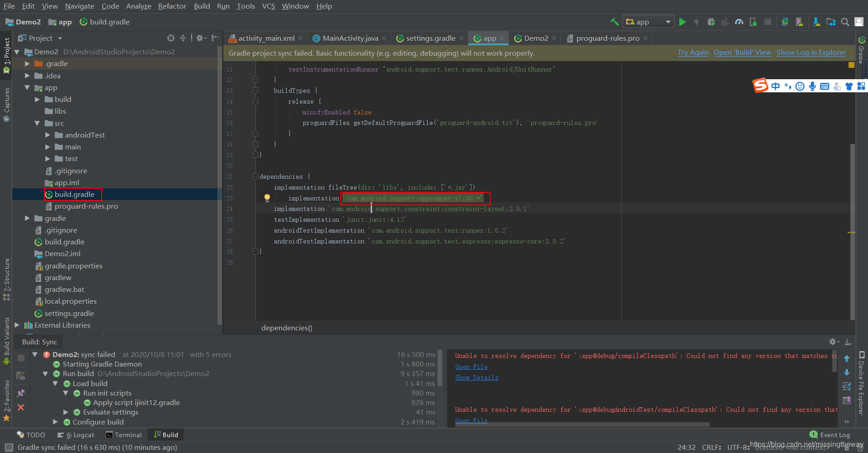The width and height of the screenshot is (868, 453).
Task: Open Project view selector dropdown
Action: click(40, 38)
